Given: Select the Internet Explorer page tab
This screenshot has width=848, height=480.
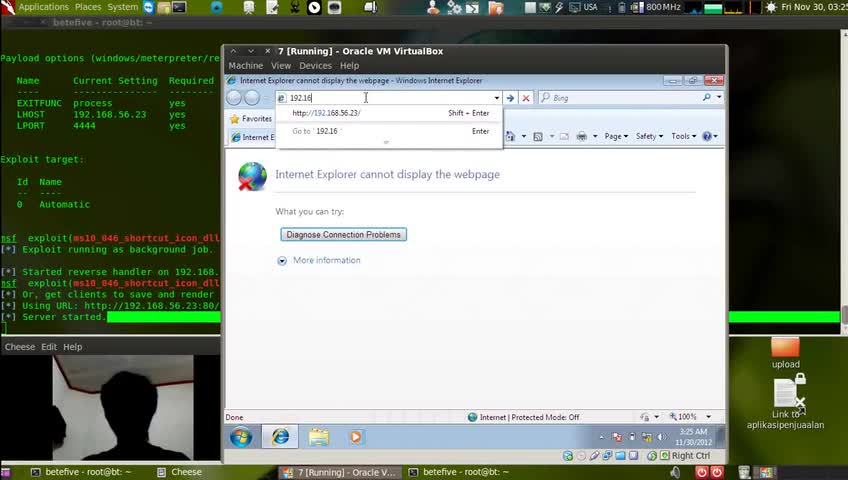Looking at the screenshot, I should tap(252, 137).
